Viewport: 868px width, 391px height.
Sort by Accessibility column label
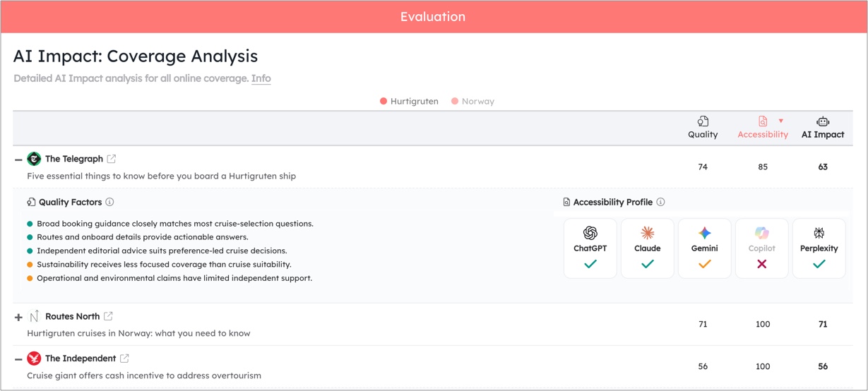point(763,134)
